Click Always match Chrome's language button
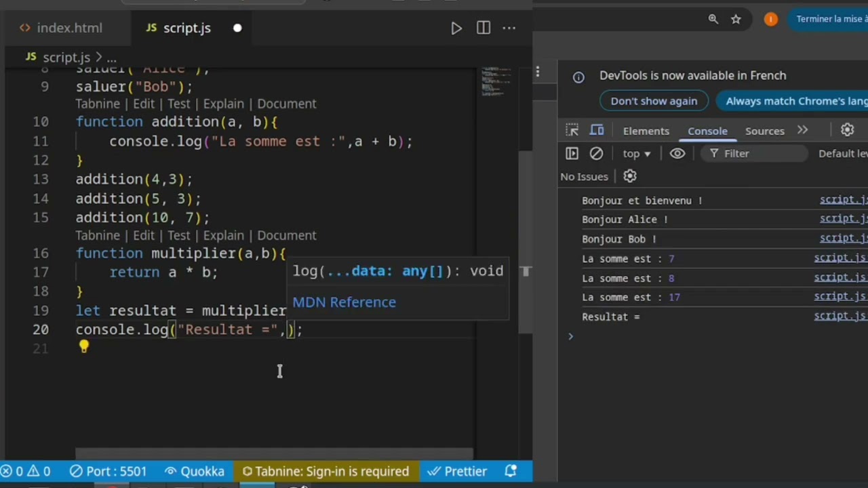Viewport: 868px width, 488px height. coord(792,101)
